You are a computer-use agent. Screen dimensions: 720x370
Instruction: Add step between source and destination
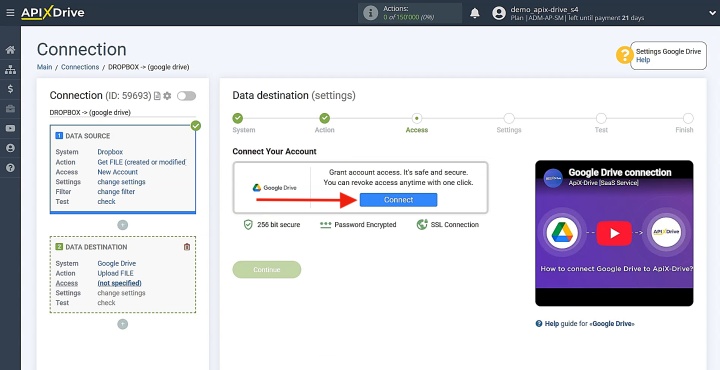(x=123, y=225)
